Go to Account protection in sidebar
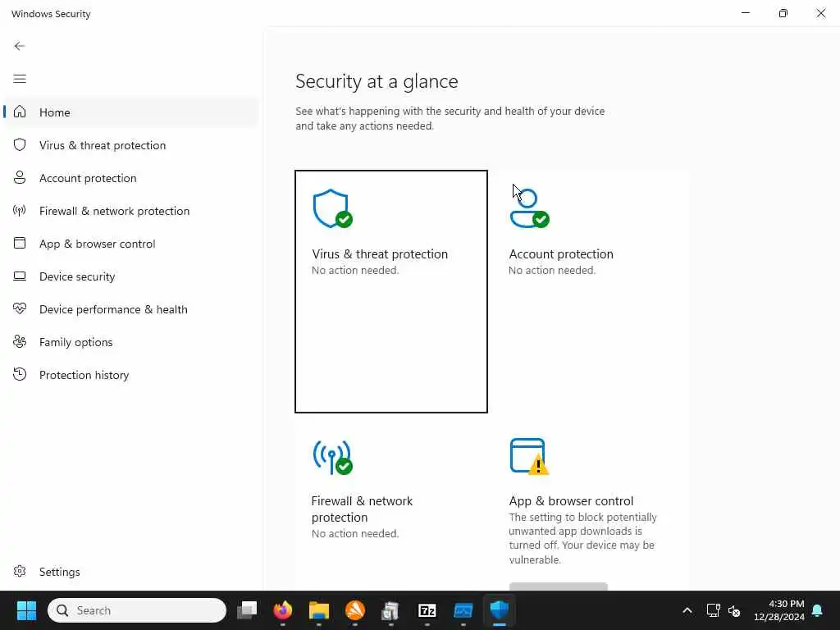840x630 pixels. (131, 178)
